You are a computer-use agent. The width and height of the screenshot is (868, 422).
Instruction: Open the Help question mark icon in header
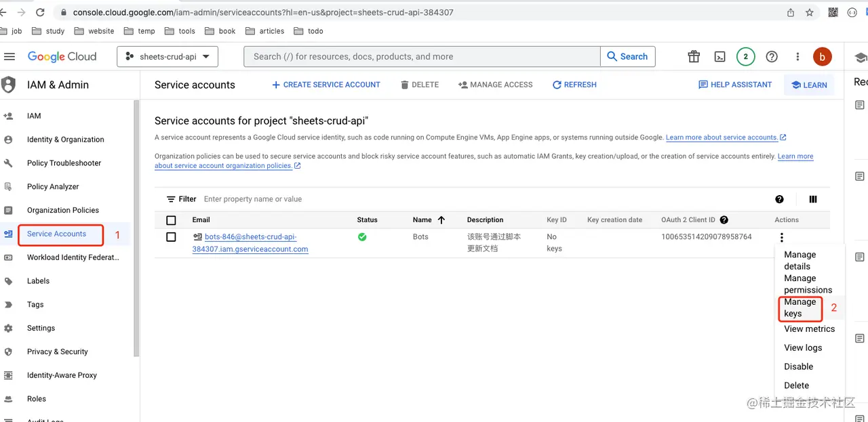tap(772, 57)
